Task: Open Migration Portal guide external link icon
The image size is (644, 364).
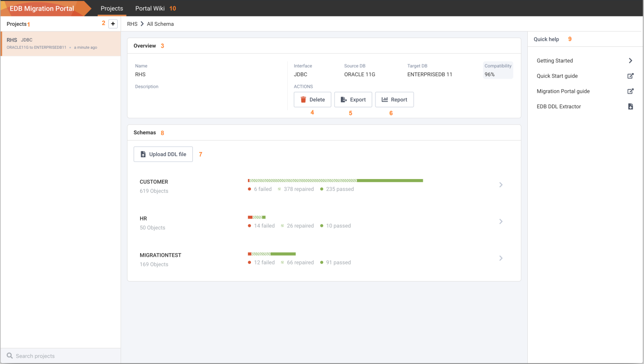Action: 630,91
